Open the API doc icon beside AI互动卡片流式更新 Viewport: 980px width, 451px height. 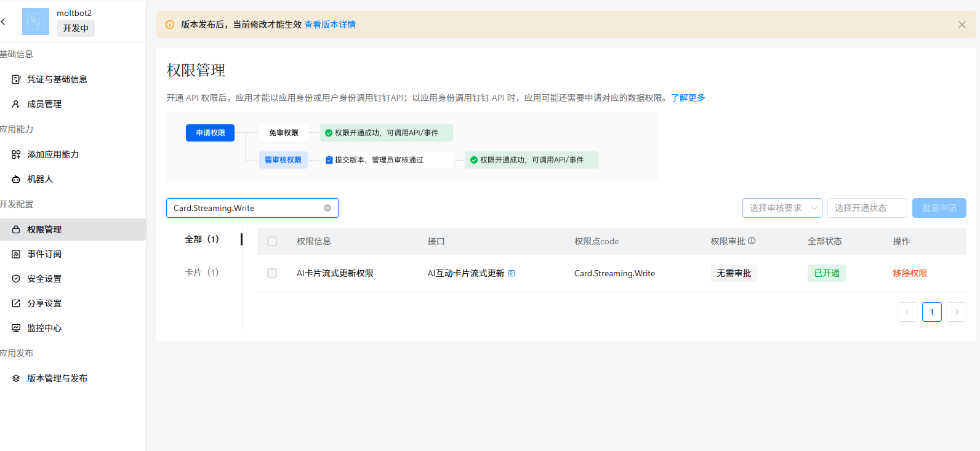coord(512,273)
